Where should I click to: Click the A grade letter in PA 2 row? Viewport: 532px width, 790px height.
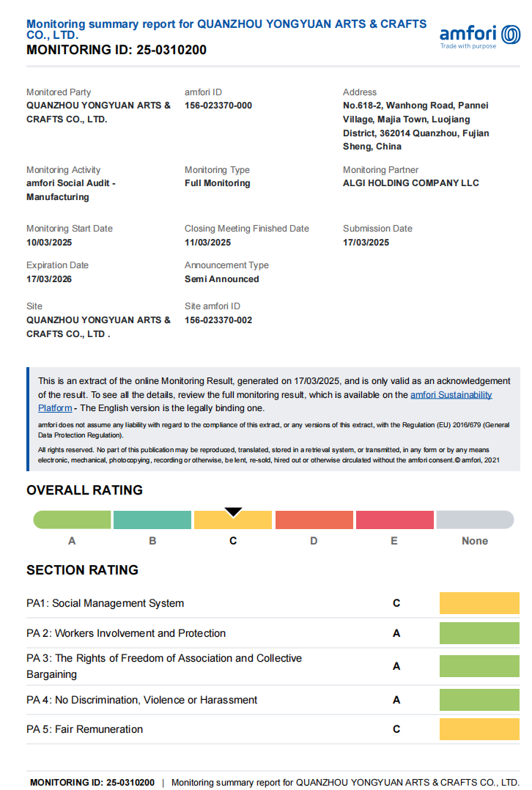pos(396,633)
